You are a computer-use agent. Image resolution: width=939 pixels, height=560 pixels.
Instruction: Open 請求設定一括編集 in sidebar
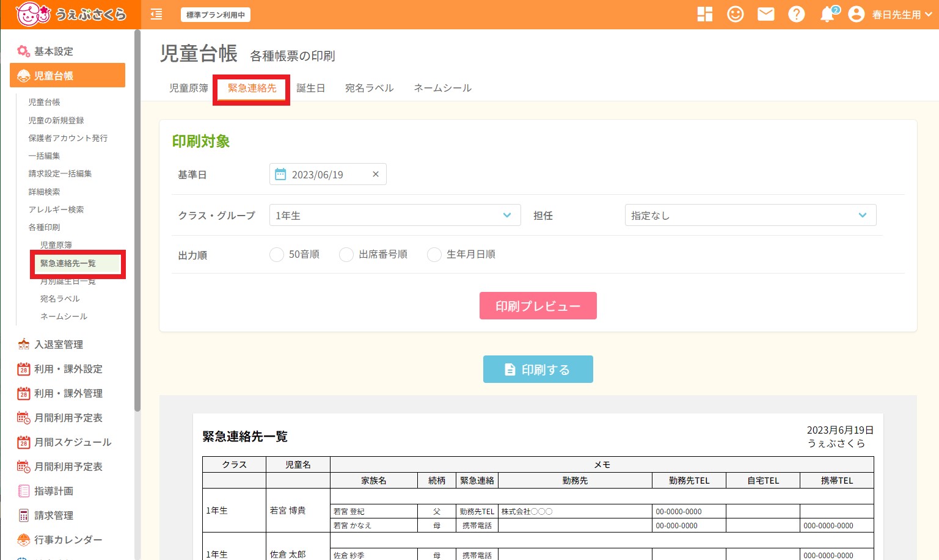coord(60,173)
